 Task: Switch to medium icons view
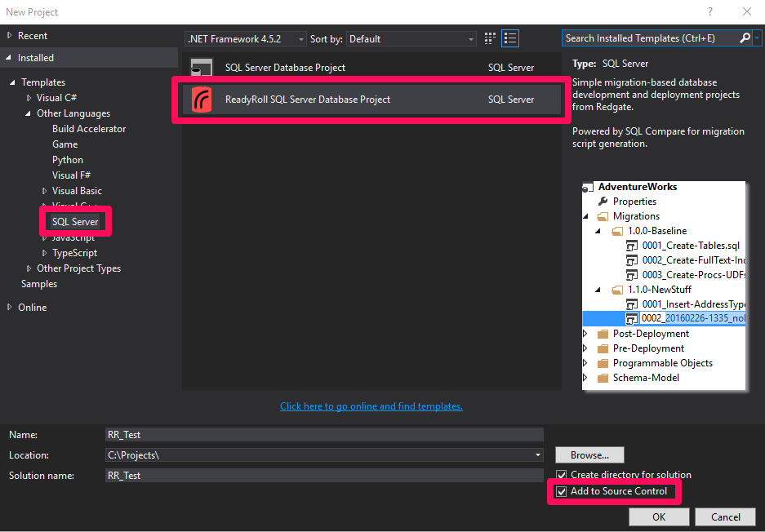tap(490, 38)
